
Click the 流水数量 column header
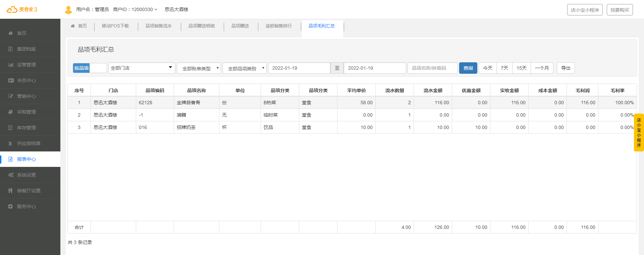pyautogui.click(x=395, y=90)
